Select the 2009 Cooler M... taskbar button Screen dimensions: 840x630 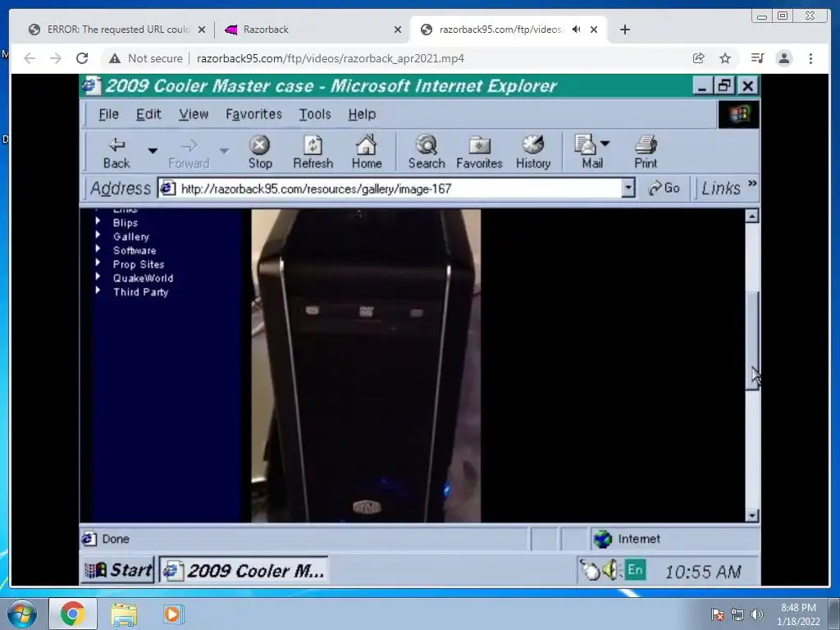(x=244, y=570)
